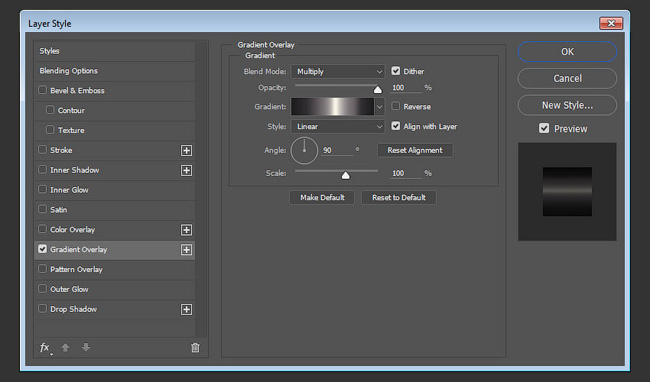
Task: Close the Layer Style dialog
Action: pyautogui.click(x=611, y=23)
